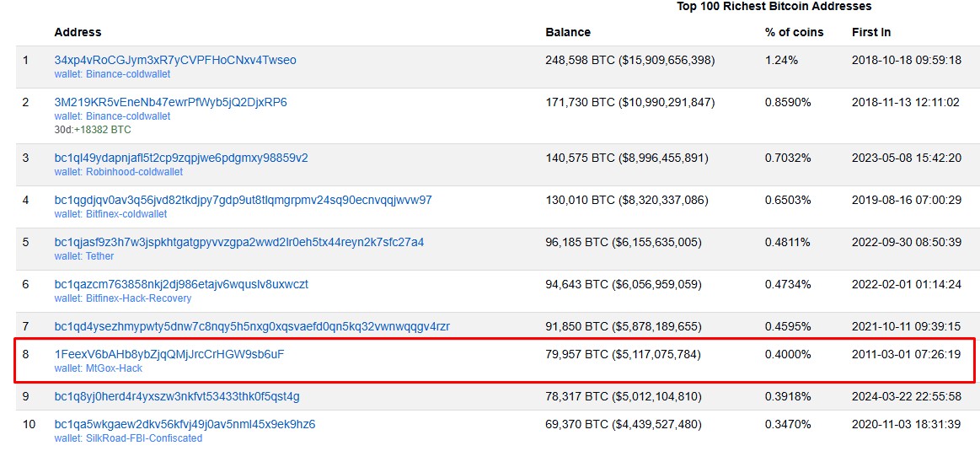This screenshot has width=980, height=451.
Task: Open address bc1qa5wkgaew2dkv56kfvj49j0av5nml45x9ek9hz6
Action: coord(185,424)
